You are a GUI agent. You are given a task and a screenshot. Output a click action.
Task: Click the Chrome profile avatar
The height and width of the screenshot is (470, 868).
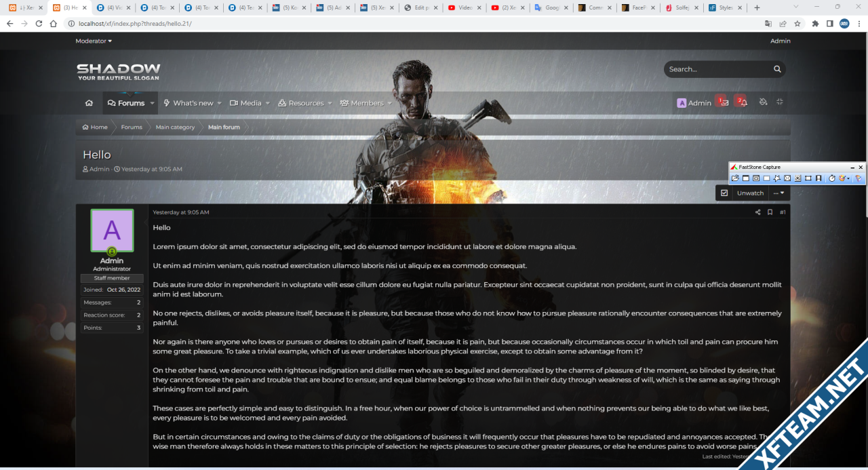pyautogui.click(x=844, y=23)
